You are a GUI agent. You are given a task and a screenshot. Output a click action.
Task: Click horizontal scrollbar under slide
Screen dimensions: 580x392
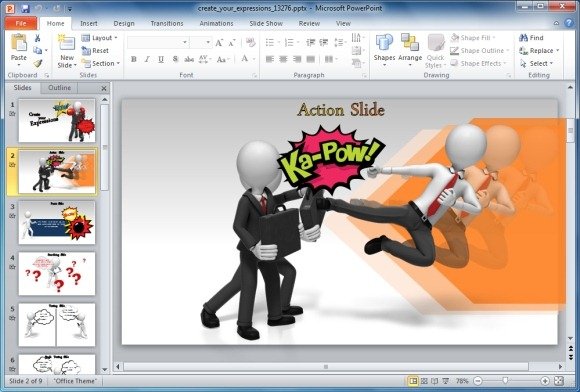[x=326, y=367]
